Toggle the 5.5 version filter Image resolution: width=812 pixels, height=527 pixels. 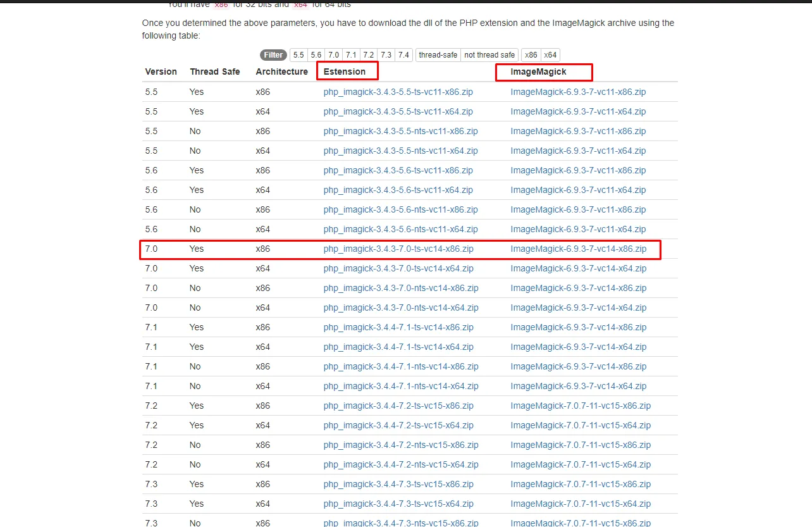point(298,55)
